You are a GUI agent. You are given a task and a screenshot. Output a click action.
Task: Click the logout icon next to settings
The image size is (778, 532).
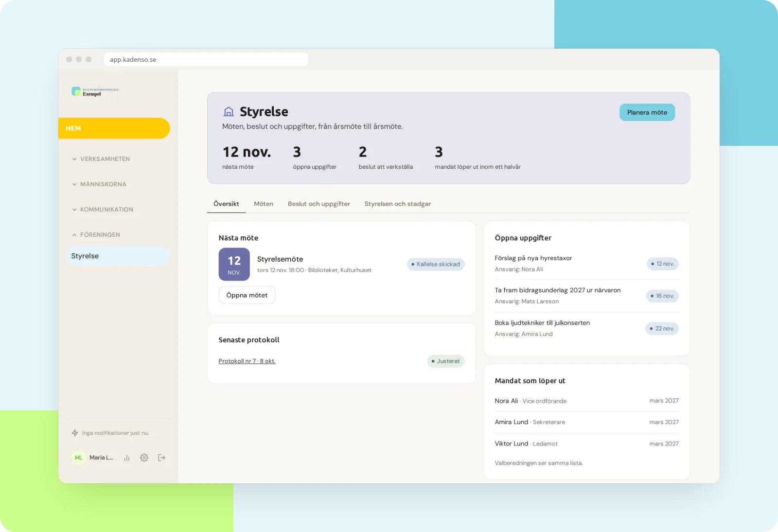click(x=162, y=458)
